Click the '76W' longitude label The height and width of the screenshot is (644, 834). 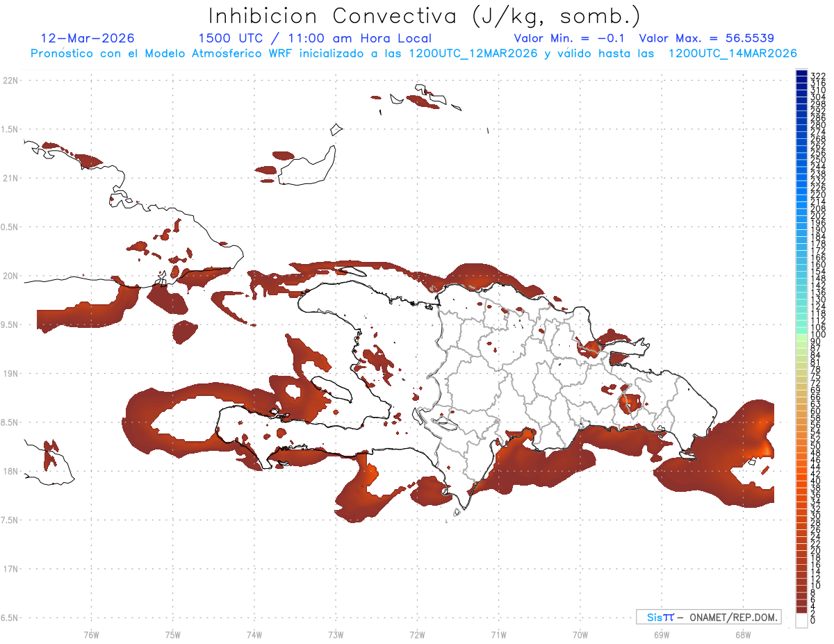[91, 634]
